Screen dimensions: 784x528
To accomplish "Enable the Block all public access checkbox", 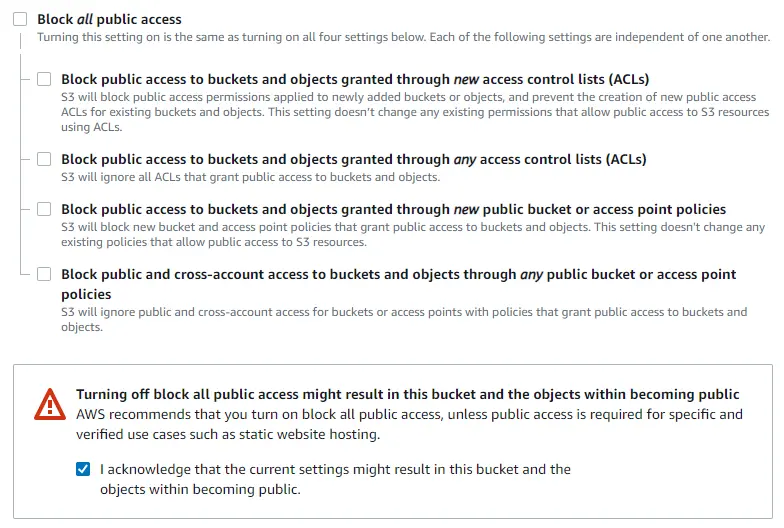I will point(20,19).
